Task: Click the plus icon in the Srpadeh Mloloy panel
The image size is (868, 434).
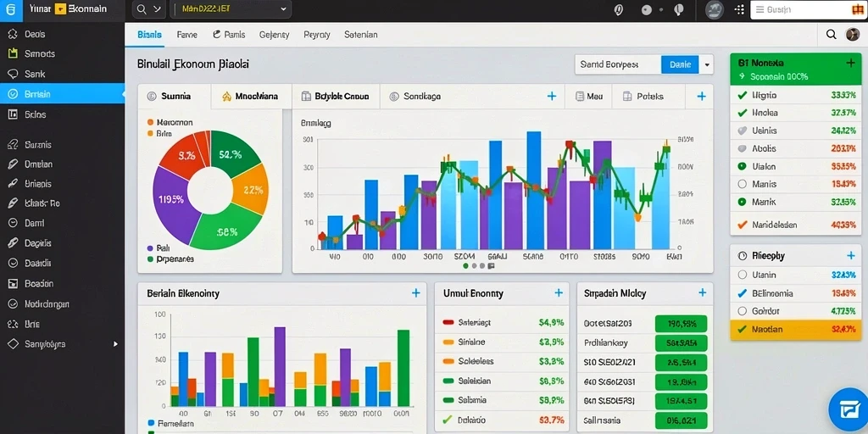Action: 702,292
